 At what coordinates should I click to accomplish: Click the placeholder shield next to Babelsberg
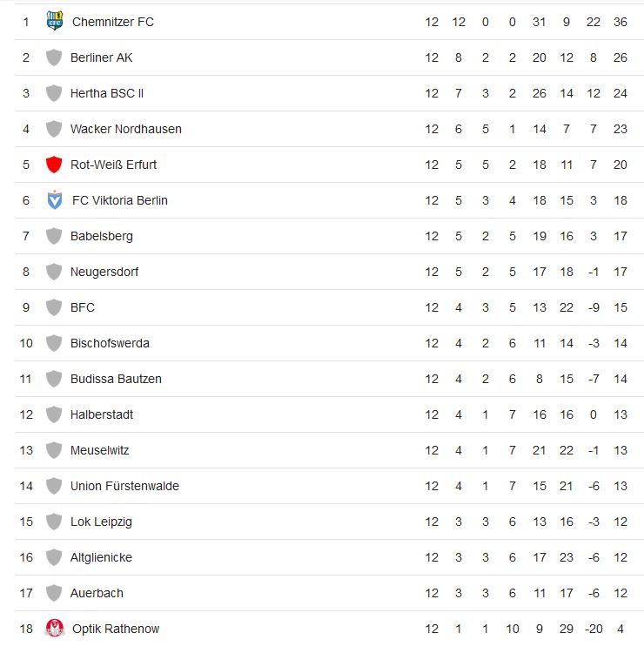54,236
